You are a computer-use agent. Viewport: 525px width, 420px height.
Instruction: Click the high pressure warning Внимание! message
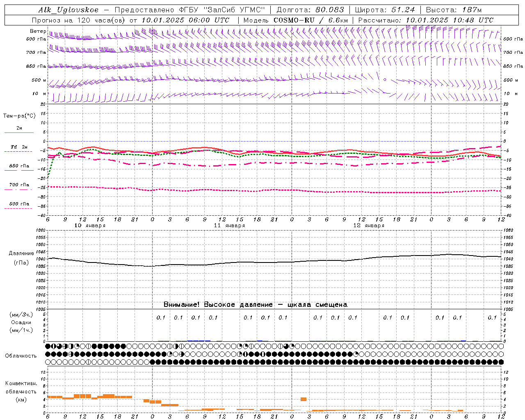[x=256, y=305]
